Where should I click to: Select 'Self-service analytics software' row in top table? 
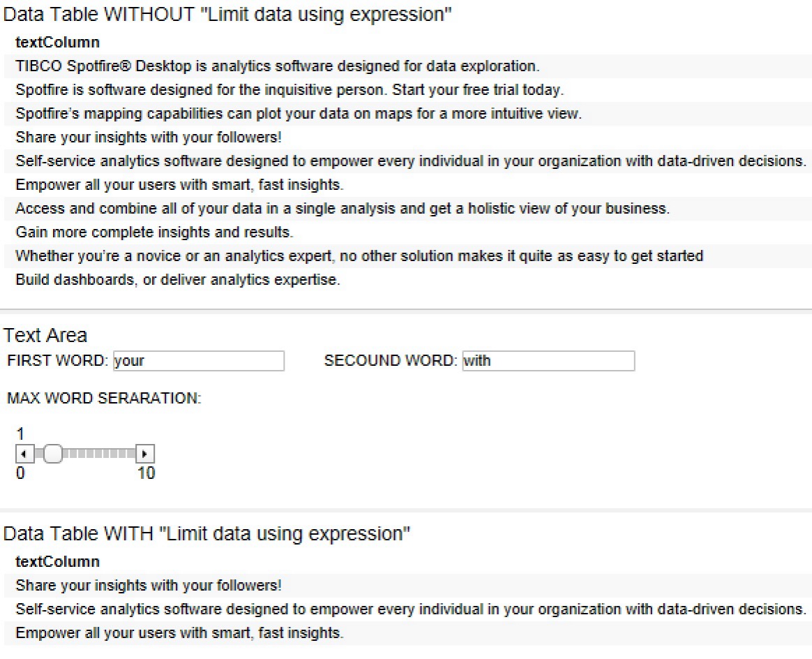tap(408, 161)
